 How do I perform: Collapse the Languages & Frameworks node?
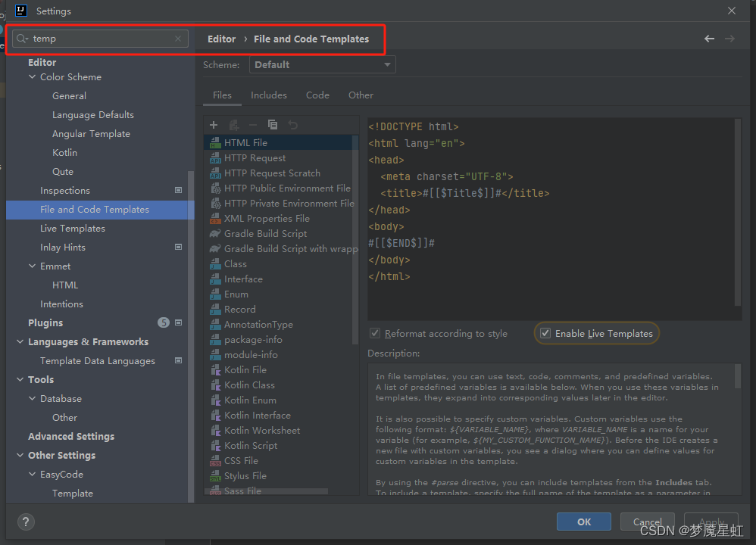[20, 341]
